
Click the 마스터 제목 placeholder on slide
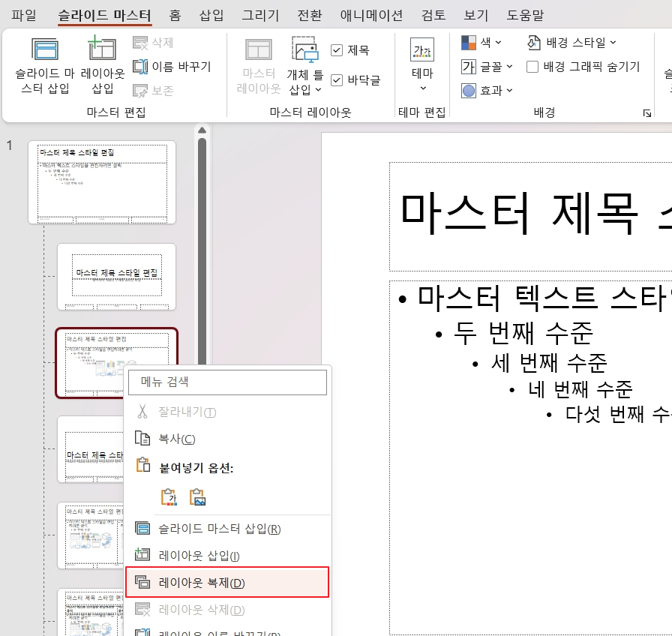pyautogui.click(x=530, y=217)
